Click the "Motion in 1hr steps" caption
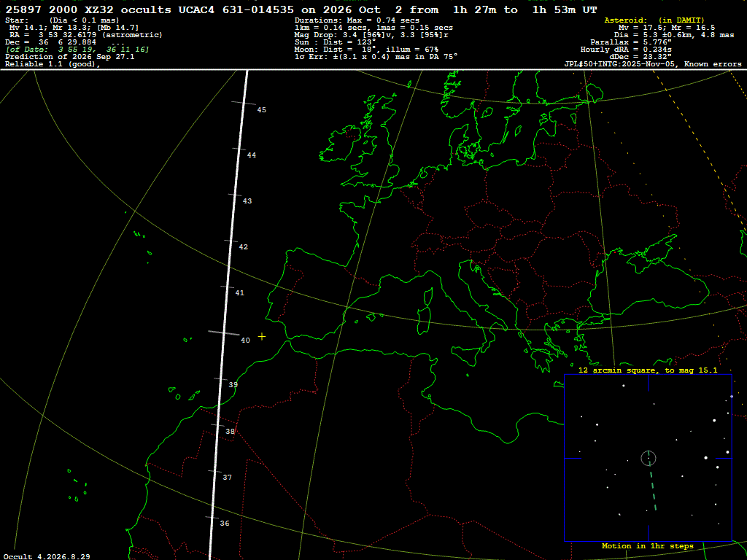 click(x=648, y=546)
